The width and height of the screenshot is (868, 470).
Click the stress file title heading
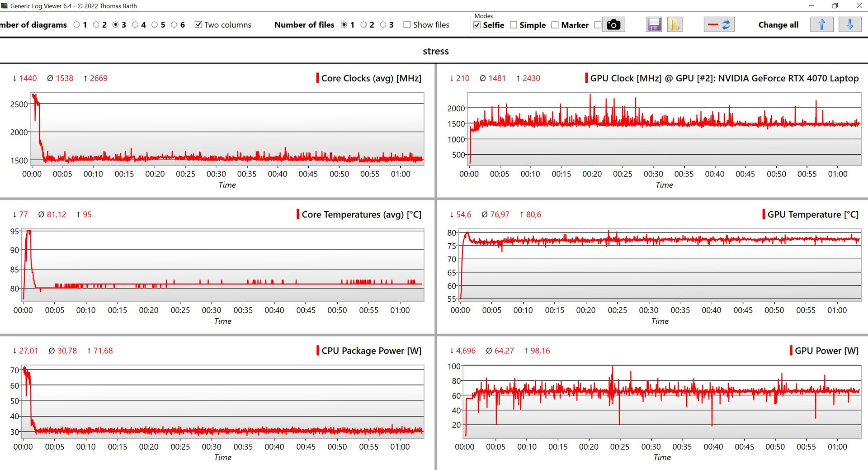coord(435,51)
